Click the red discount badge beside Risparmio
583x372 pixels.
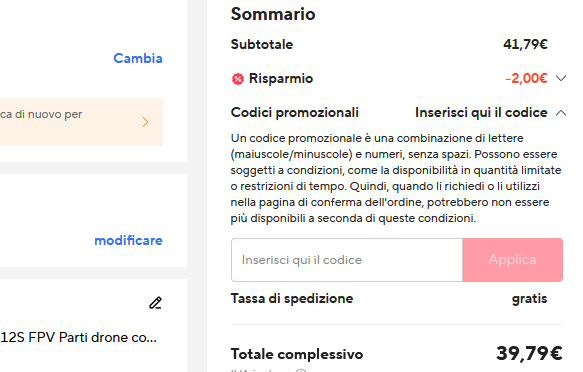coord(238,79)
